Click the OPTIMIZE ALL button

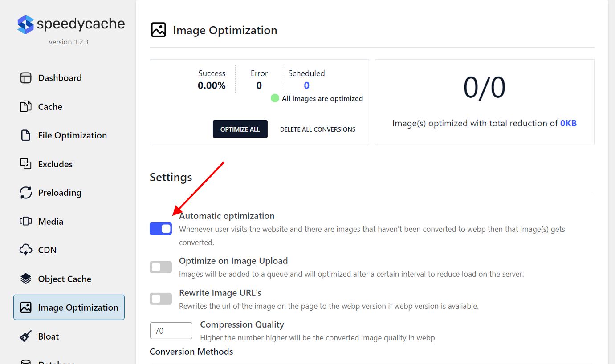[x=240, y=129]
